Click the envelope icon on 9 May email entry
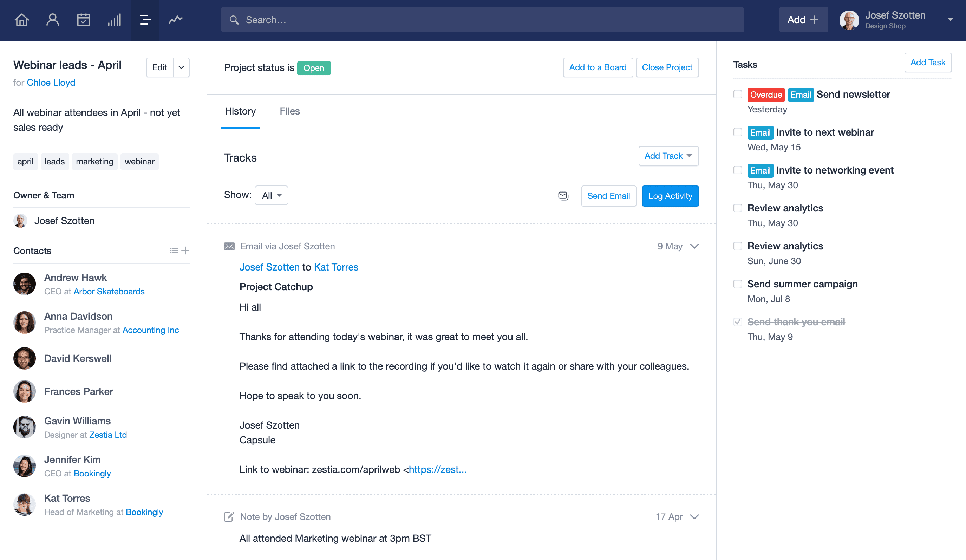 [229, 246]
